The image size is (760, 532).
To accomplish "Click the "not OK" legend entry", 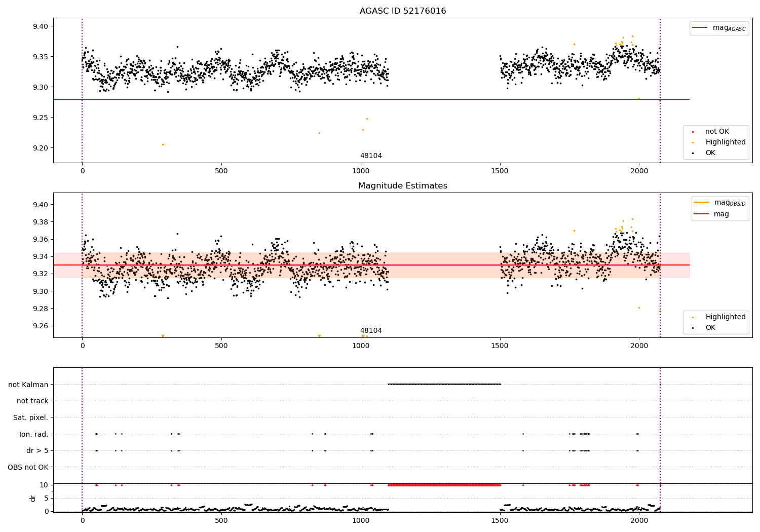I will click(717, 132).
